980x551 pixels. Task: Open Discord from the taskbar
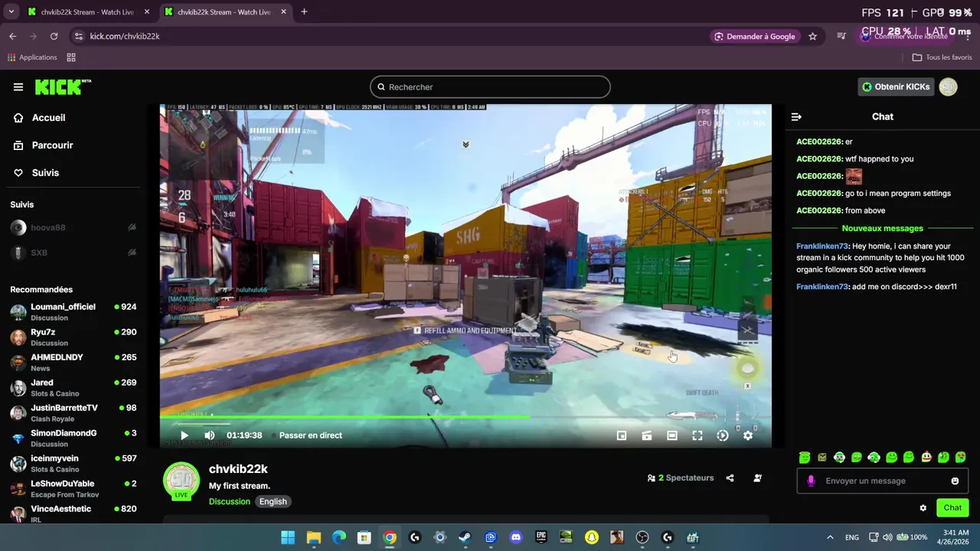515,537
